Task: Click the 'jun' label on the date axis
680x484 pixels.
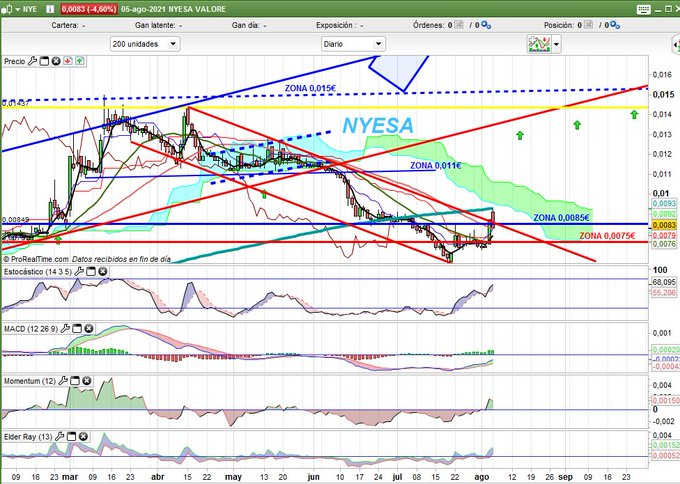Action: click(313, 477)
